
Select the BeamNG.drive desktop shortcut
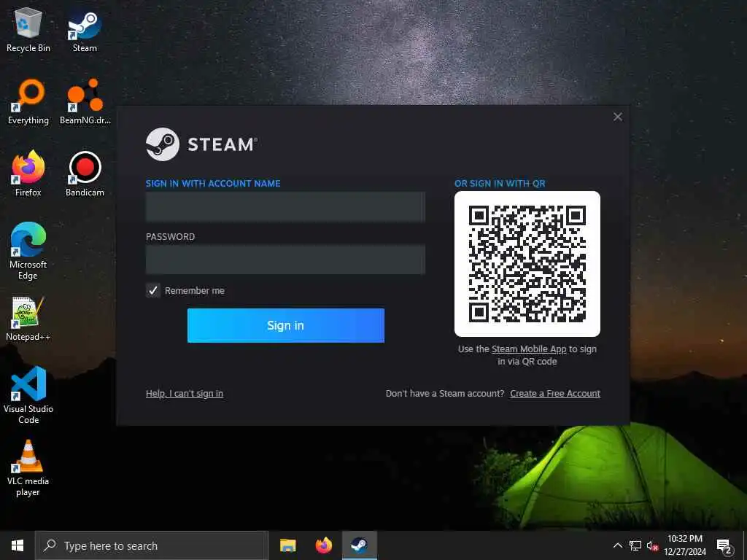(85, 102)
